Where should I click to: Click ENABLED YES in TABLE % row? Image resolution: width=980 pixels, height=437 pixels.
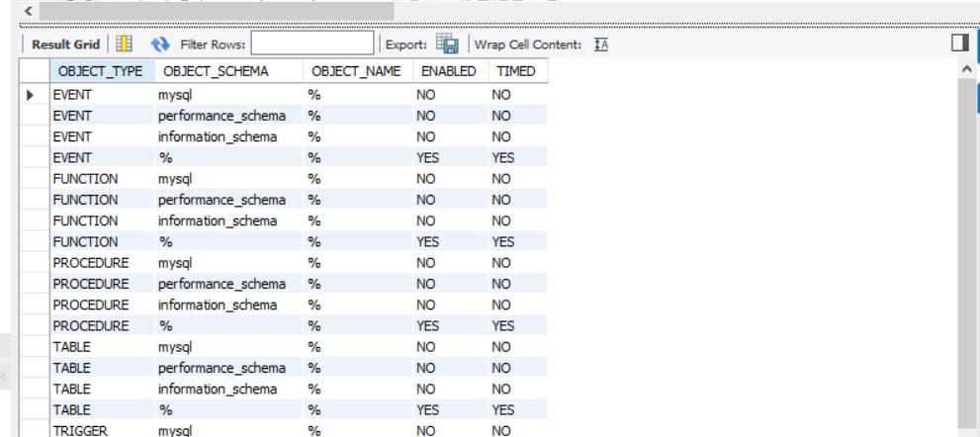click(x=451, y=410)
